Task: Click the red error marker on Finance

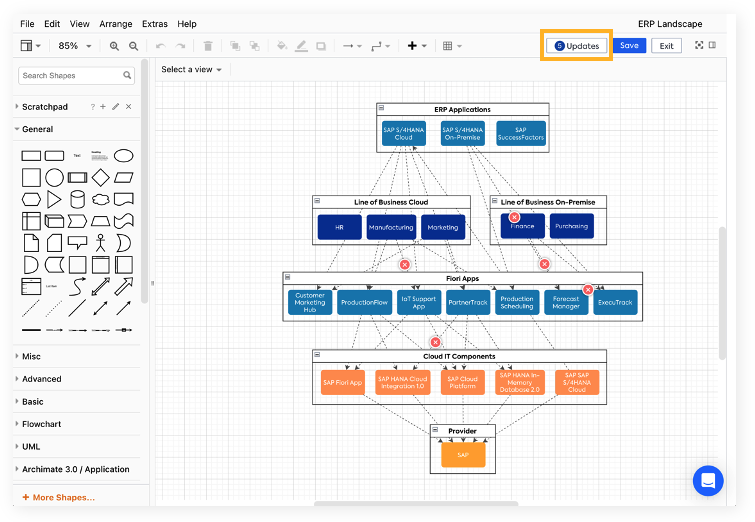Action: (514, 217)
